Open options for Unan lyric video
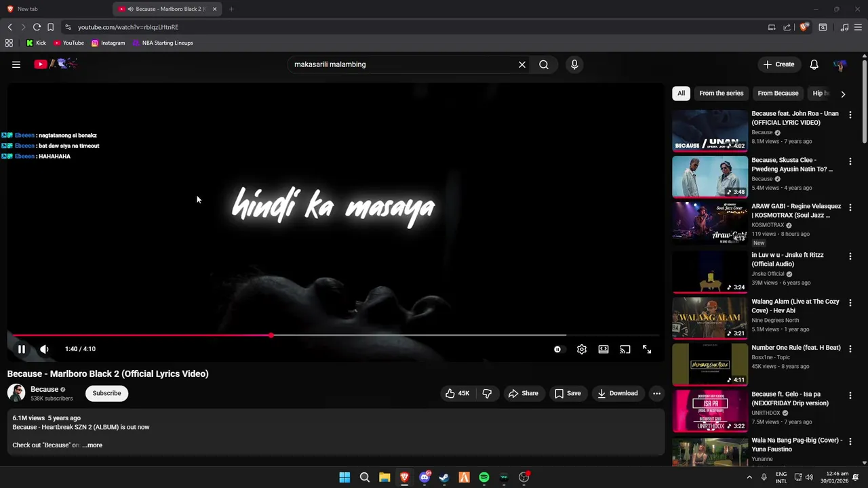 pos(850,115)
